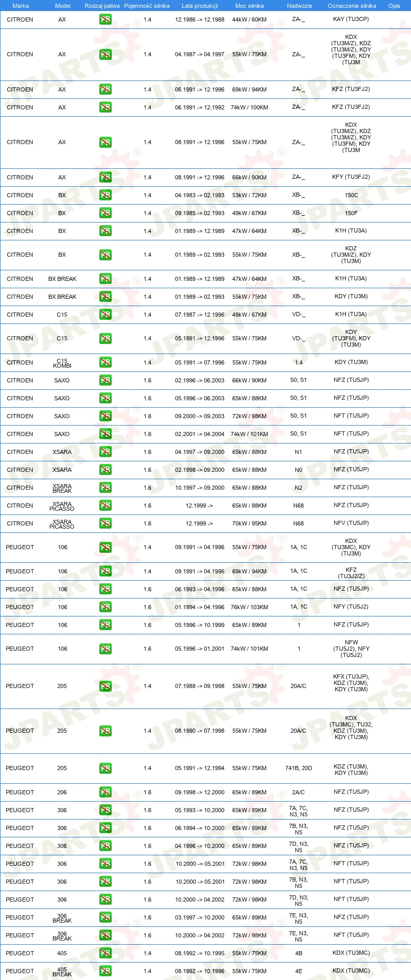Click the 4B body cell
This screenshot has height=980, width=411.
299,953
